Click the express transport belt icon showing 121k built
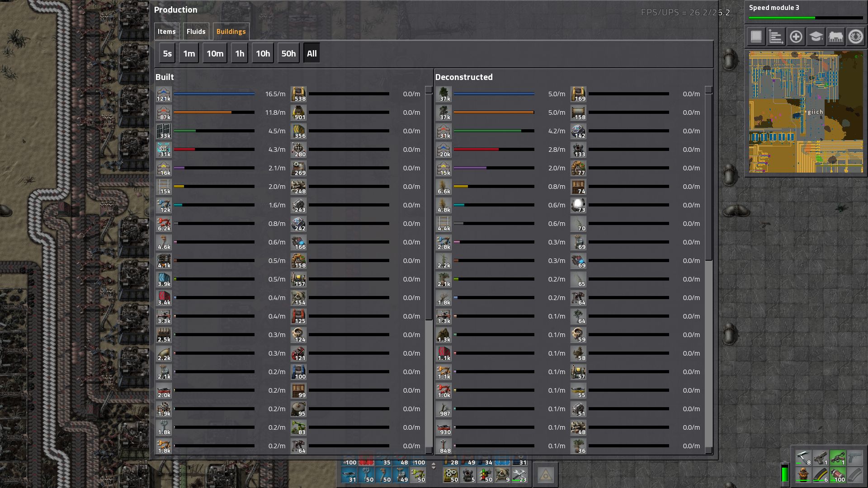The image size is (868, 488). pos(164,94)
